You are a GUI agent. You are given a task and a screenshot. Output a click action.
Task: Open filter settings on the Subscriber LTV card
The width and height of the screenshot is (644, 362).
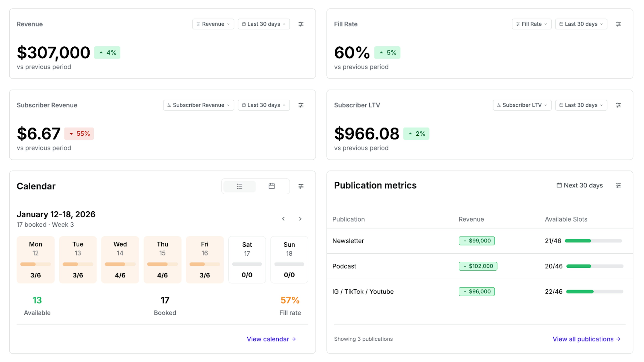(x=618, y=105)
